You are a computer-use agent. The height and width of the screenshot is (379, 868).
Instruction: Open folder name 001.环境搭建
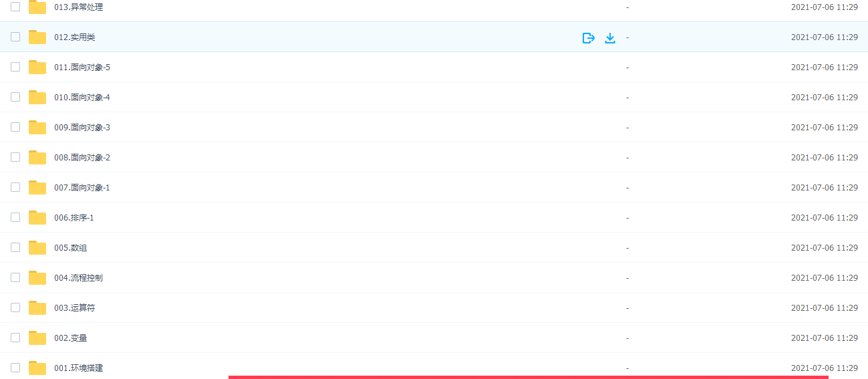79,368
